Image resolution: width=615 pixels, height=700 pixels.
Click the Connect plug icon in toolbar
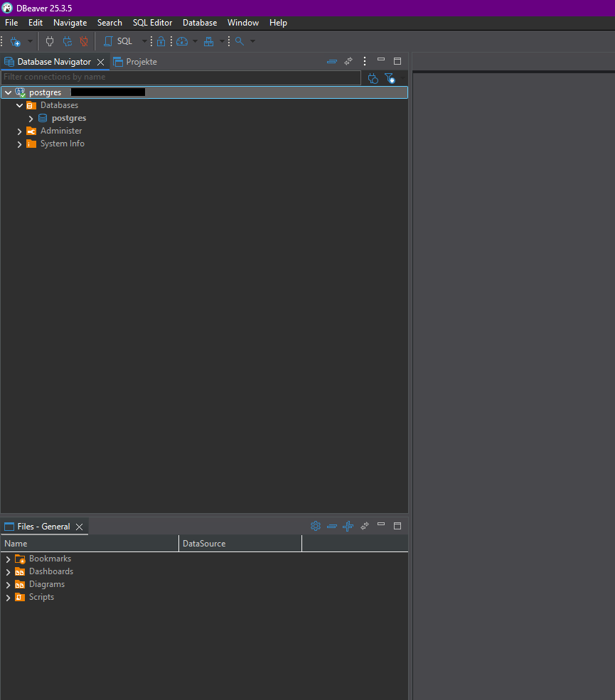[50, 41]
